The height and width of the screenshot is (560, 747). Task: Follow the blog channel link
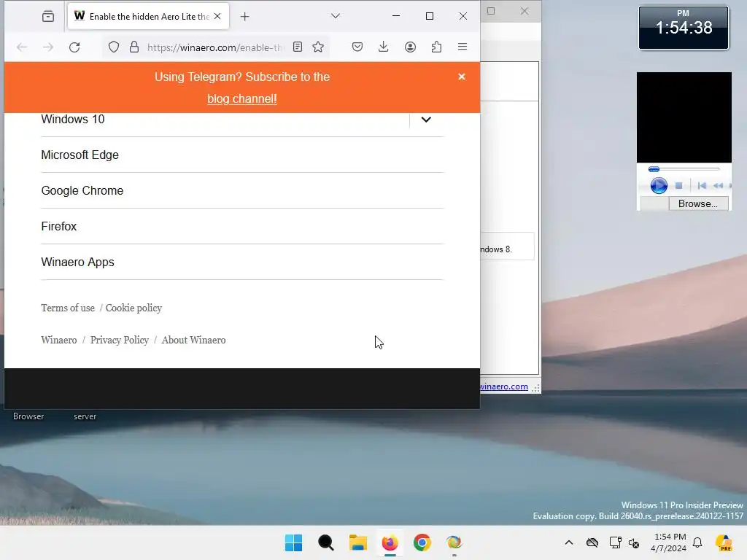coord(242,98)
